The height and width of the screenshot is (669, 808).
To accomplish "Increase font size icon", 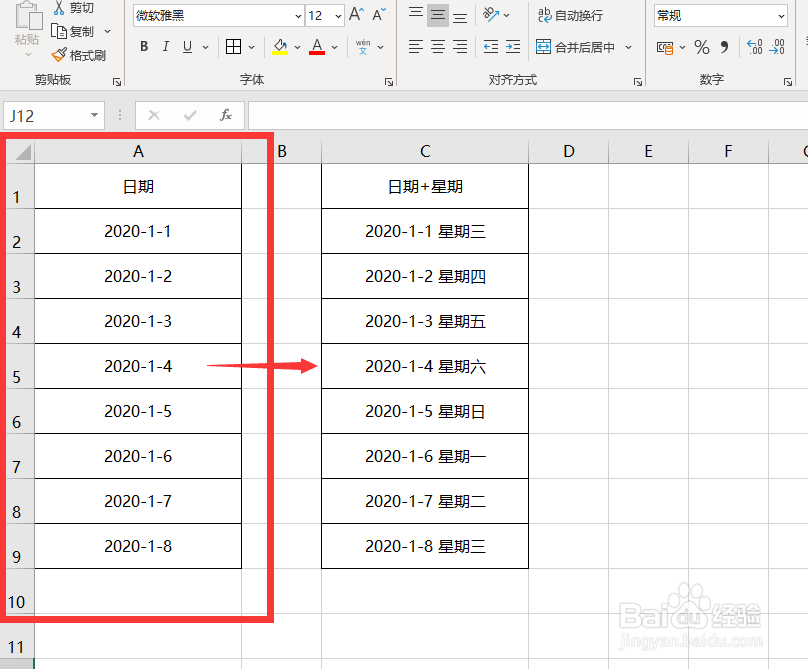I will [357, 15].
